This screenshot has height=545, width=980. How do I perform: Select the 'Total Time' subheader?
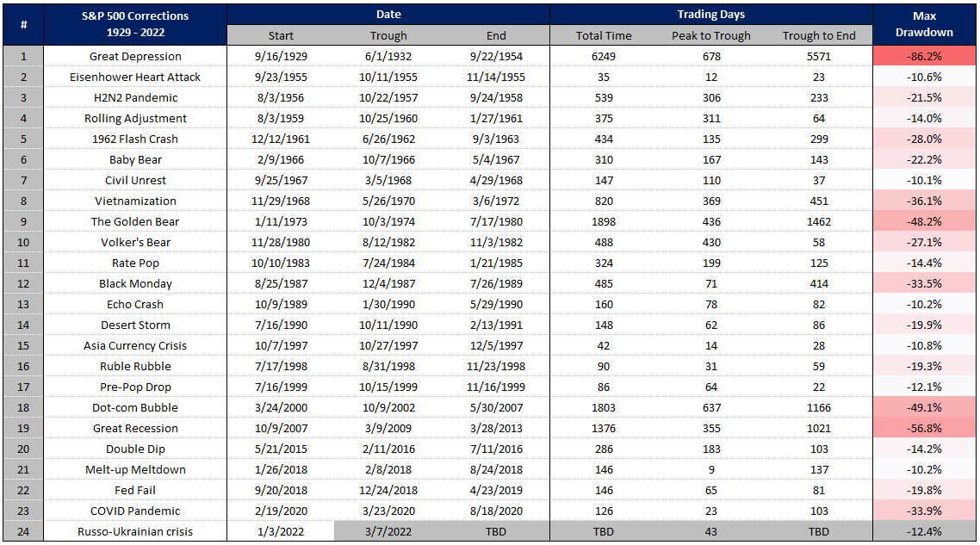point(604,35)
